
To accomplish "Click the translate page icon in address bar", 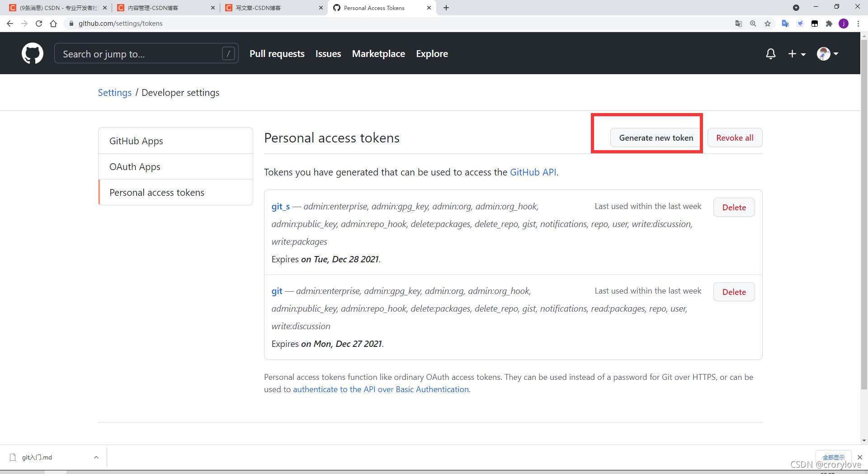I will (x=739, y=24).
